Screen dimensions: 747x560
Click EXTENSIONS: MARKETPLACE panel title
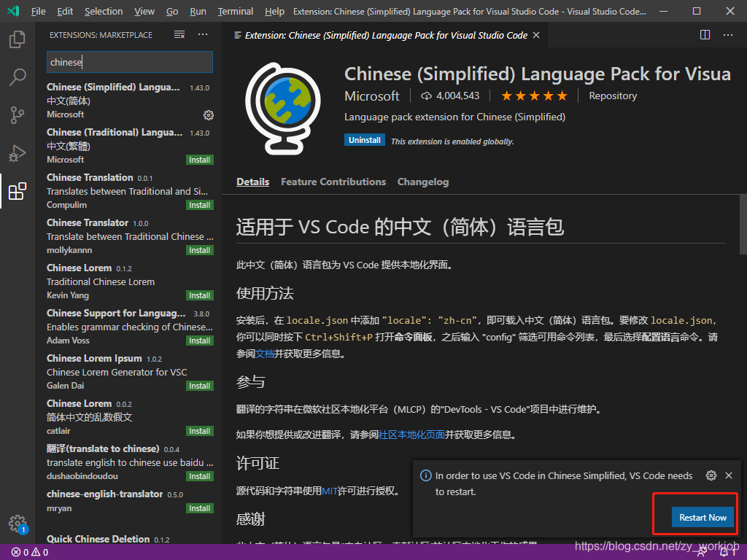tap(101, 35)
